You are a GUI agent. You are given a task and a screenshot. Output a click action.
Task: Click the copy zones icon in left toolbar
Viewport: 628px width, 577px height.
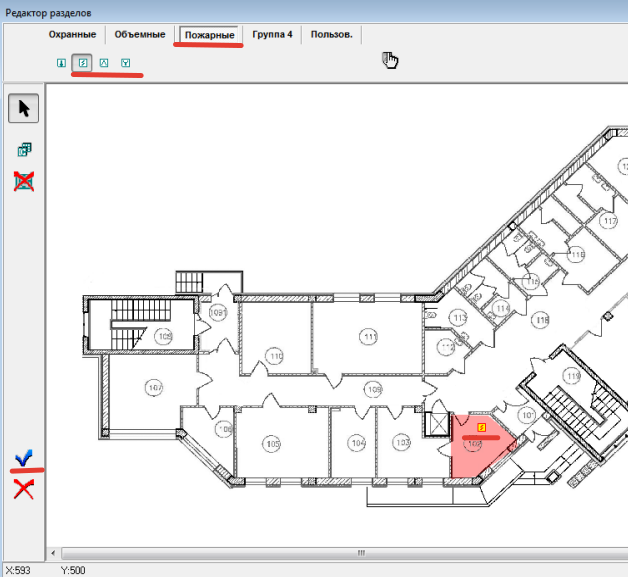coord(24,150)
